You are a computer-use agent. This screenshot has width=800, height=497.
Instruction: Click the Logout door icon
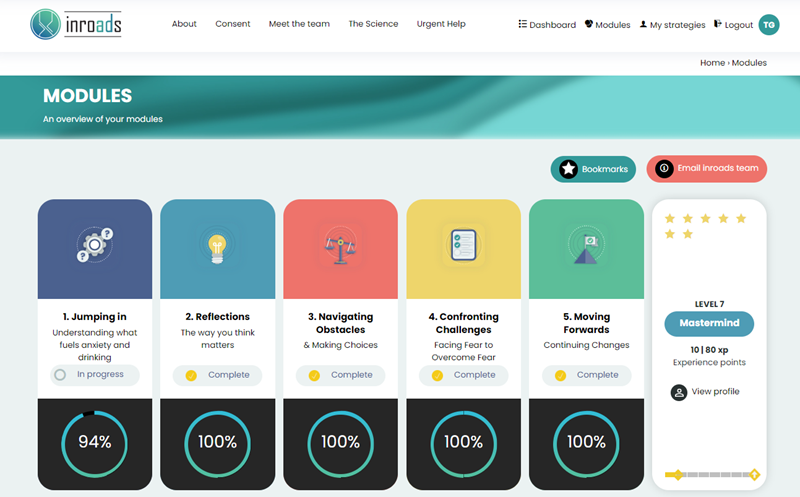(x=717, y=23)
